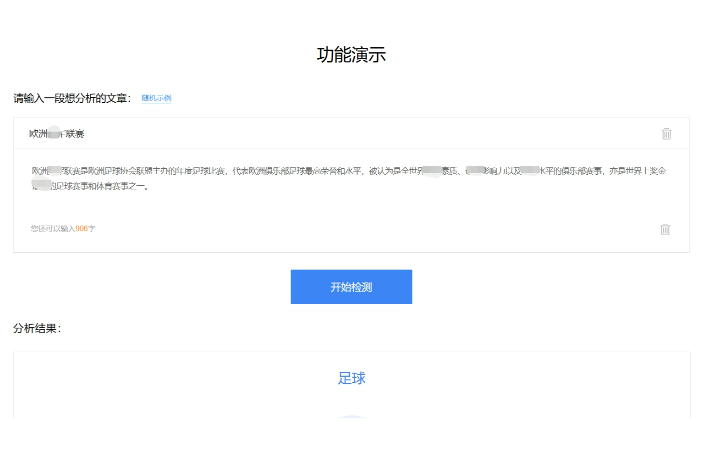Click the 开始检测 button
This screenshot has width=720, height=450.
click(x=351, y=287)
